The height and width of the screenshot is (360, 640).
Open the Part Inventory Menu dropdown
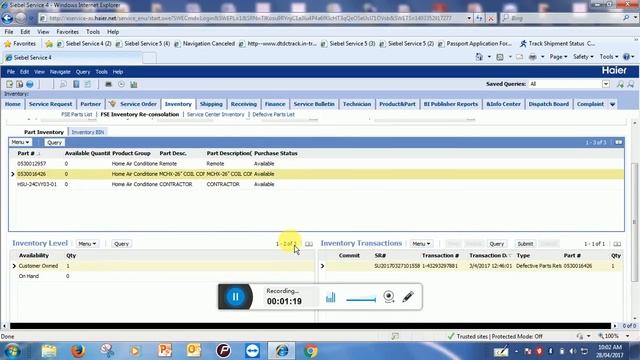click(x=20, y=142)
